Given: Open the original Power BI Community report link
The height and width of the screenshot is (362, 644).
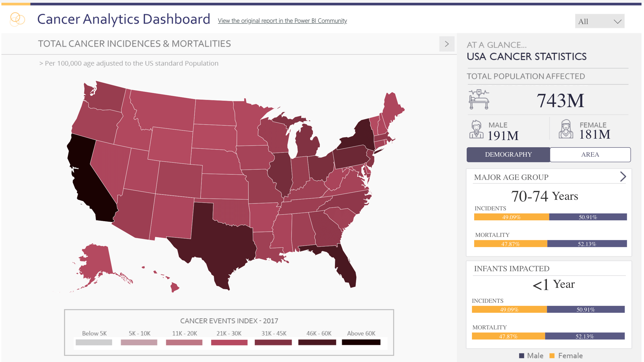Looking at the screenshot, I should click(282, 21).
